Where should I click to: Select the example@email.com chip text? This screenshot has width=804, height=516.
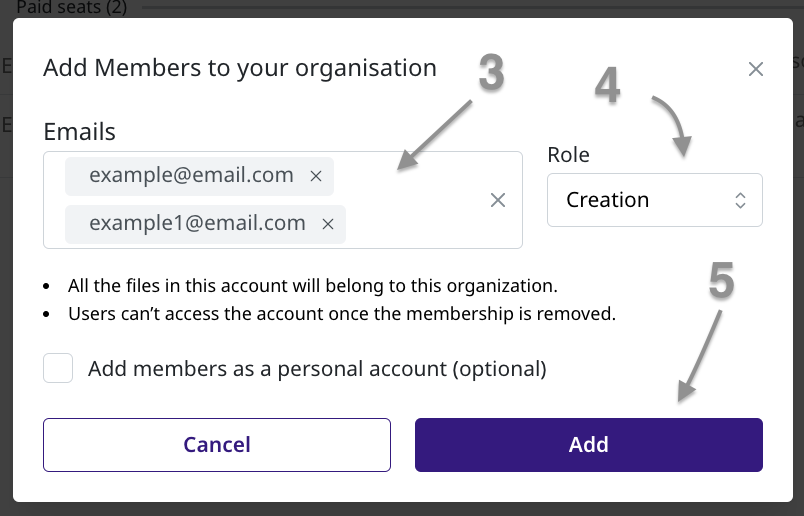point(191,175)
